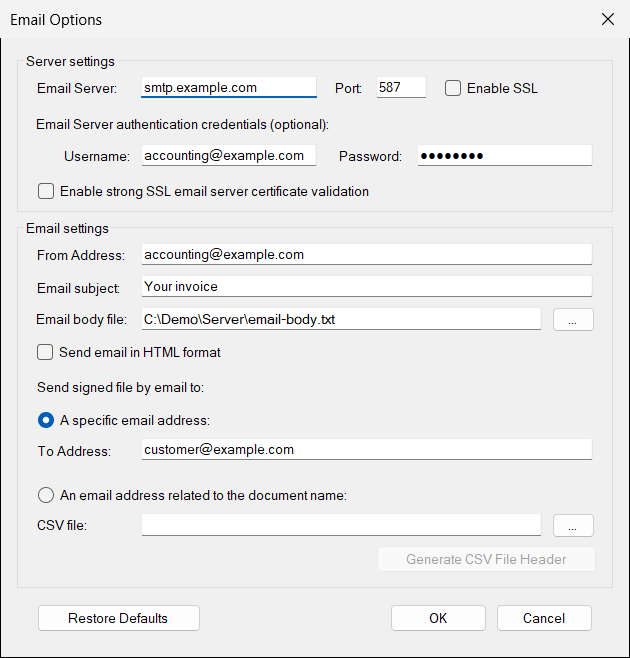Click the CSV file path field
630x658 pixels.
pyautogui.click(x=341, y=525)
